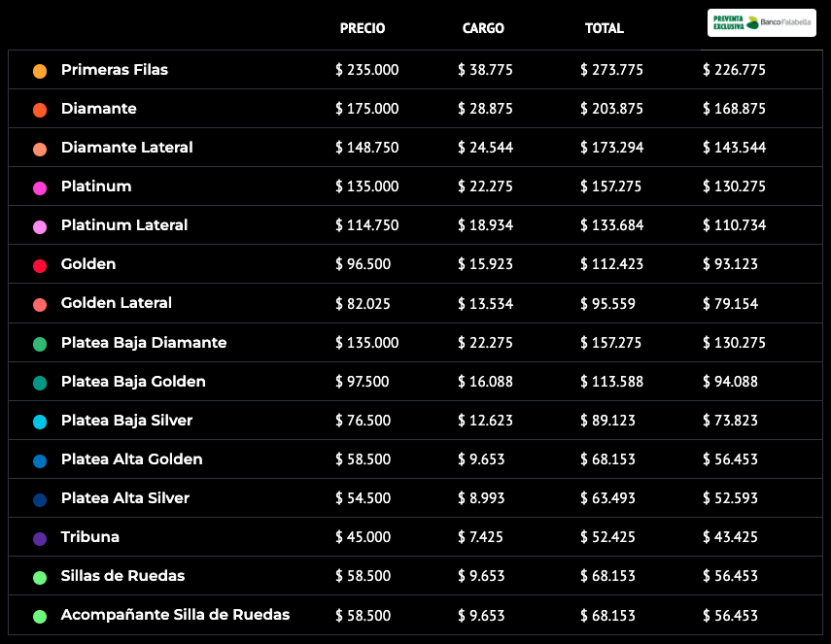The image size is (831, 644).
Task: Click the purple dot next to Tribuna
Action: [40, 538]
